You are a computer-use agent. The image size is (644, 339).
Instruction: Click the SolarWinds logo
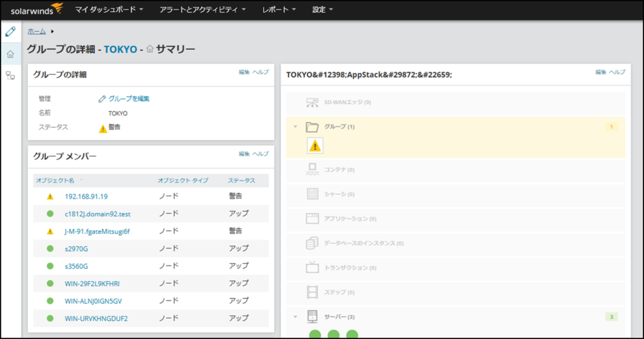pyautogui.click(x=36, y=9)
